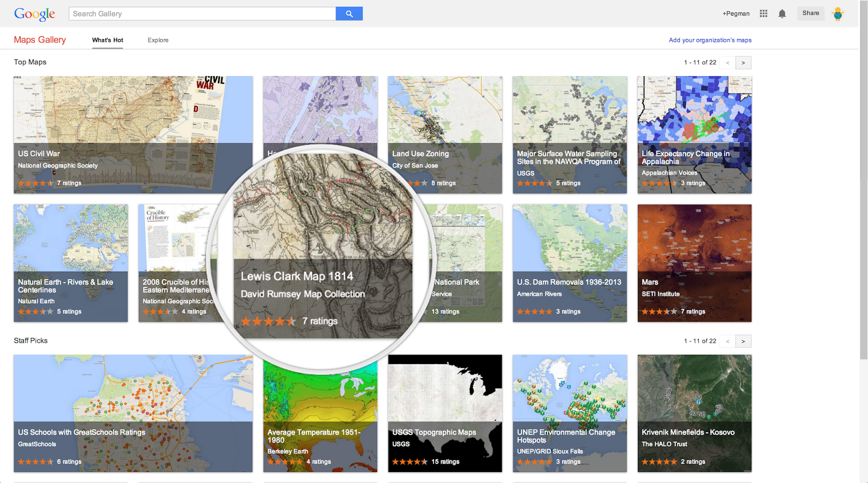The height and width of the screenshot is (483, 868).
Task: Click star rating on UNEP Hotspots card
Action: [534, 462]
